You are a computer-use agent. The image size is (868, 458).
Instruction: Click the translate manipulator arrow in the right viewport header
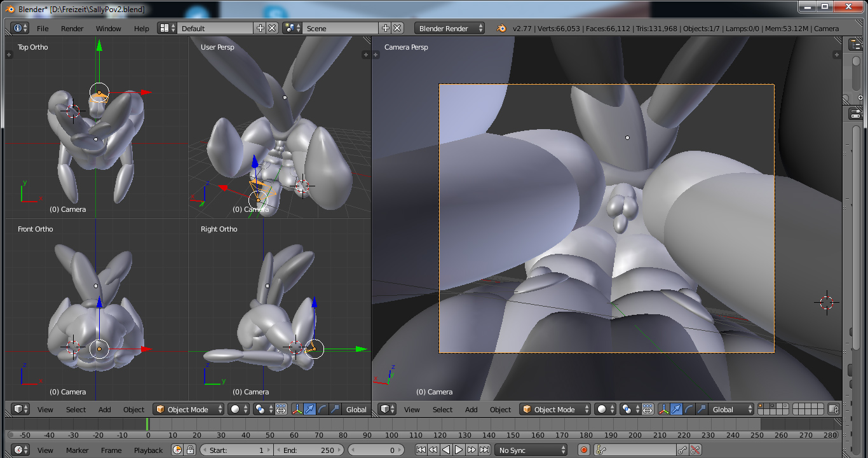pyautogui.click(x=676, y=410)
